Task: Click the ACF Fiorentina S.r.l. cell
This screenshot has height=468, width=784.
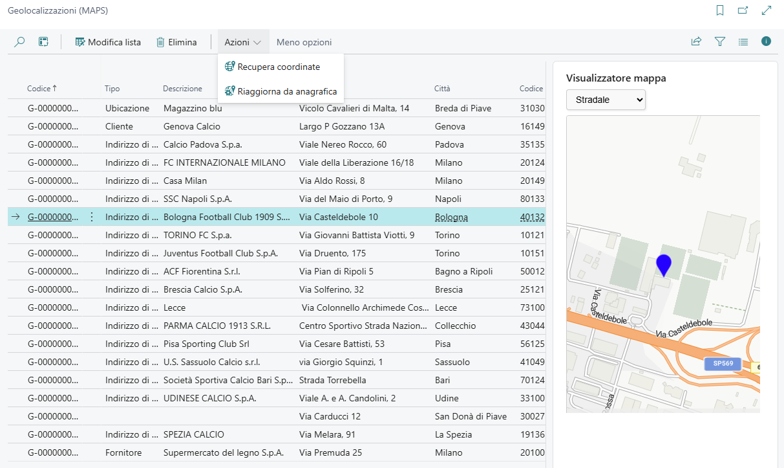Action: coord(202,272)
